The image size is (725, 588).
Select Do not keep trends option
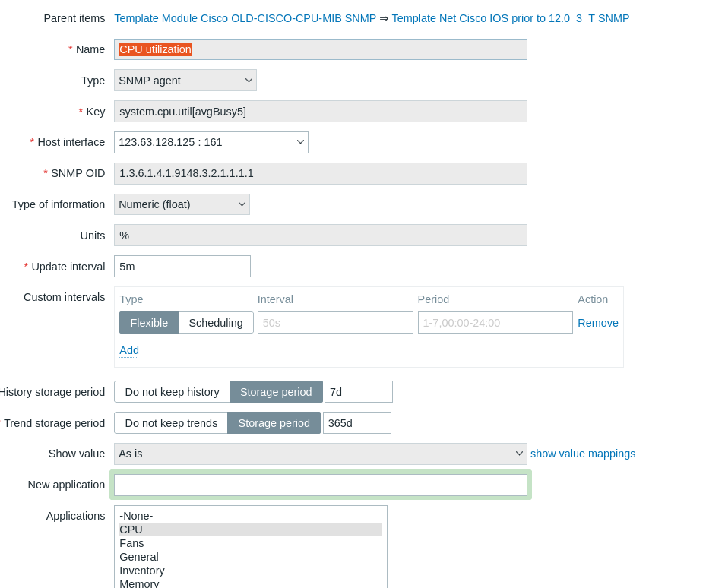(x=171, y=423)
